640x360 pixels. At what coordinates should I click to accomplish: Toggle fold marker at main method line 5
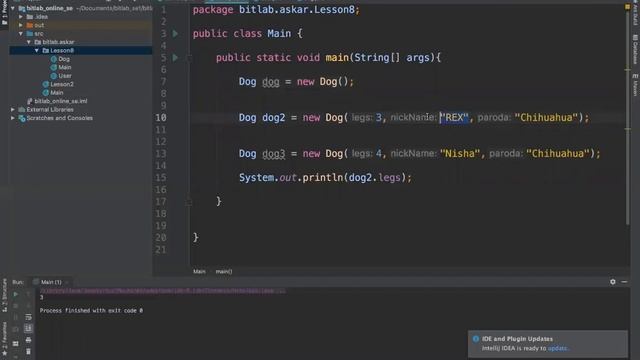coord(189,58)
